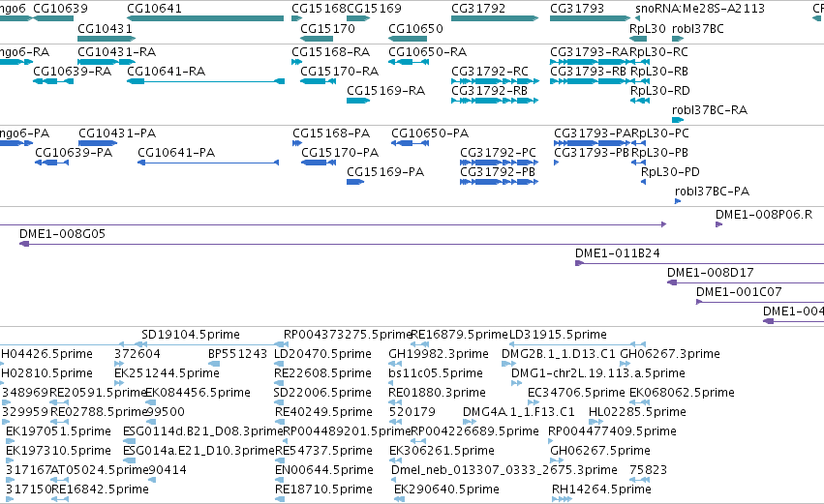Screen dimensions: 824x504
Task: Select the CG10639-PA protein label
Action: pos(73,153)
